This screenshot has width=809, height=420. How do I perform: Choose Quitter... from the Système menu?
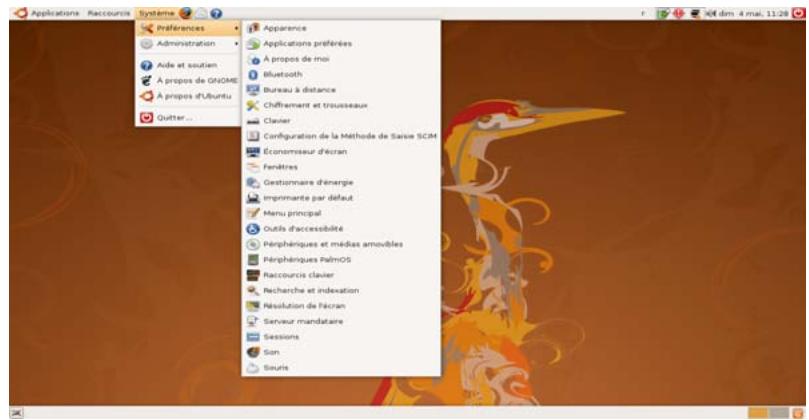189,118
